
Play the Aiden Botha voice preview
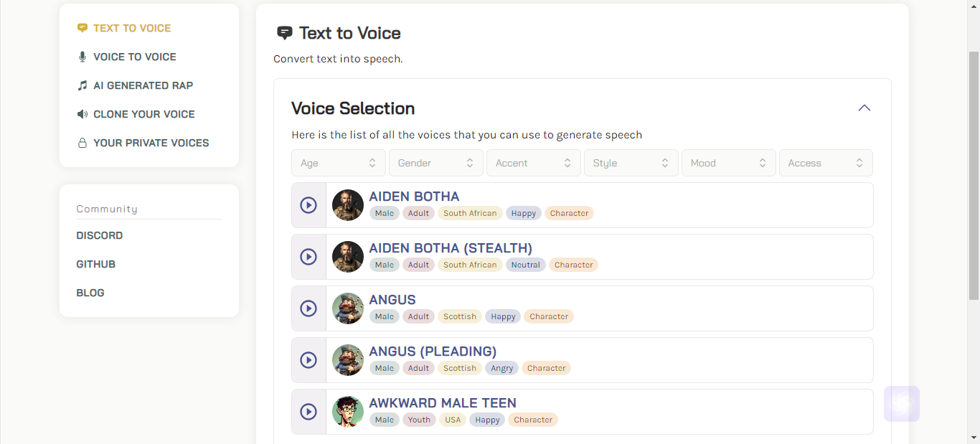308,205
